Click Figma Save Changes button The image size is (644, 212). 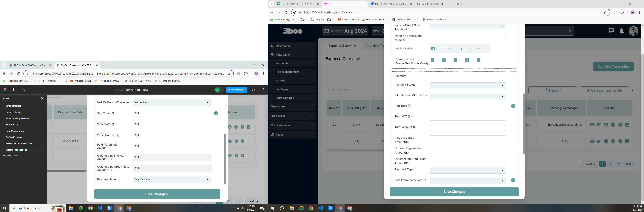point(157,194)
